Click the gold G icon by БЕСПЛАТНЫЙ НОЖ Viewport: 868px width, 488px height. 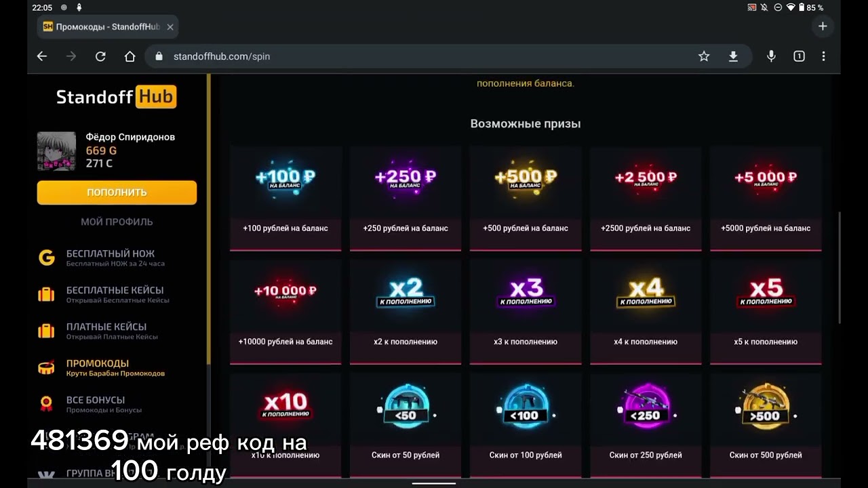(46, 258)
